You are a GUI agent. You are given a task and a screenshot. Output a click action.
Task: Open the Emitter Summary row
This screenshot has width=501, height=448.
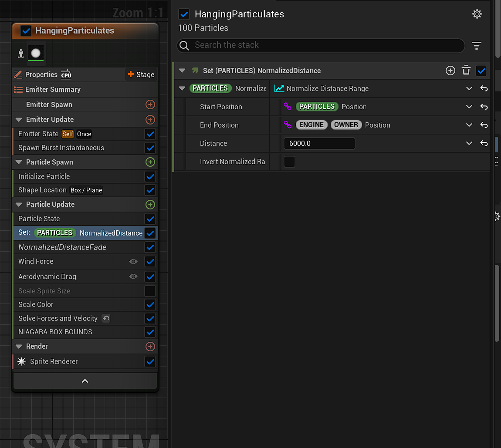[x=85, y=90]
